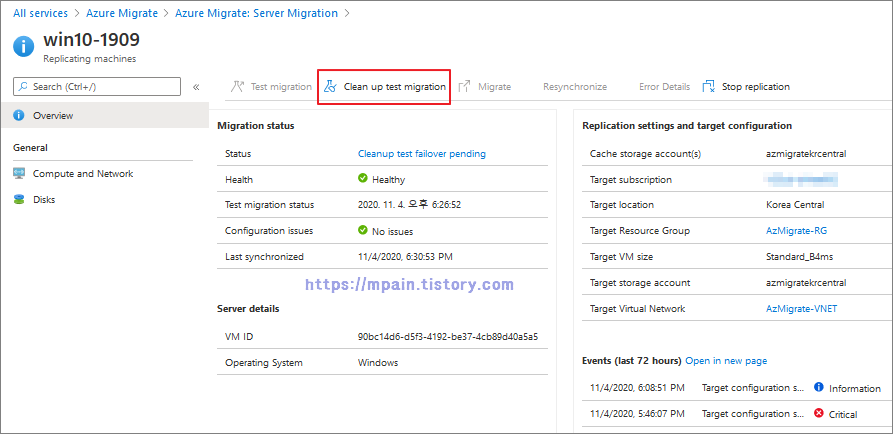Image resolution: width=893 pixels, height=434 pixels.
Task: Open the AzMigrate-RG resource group link
Action: 796,231
